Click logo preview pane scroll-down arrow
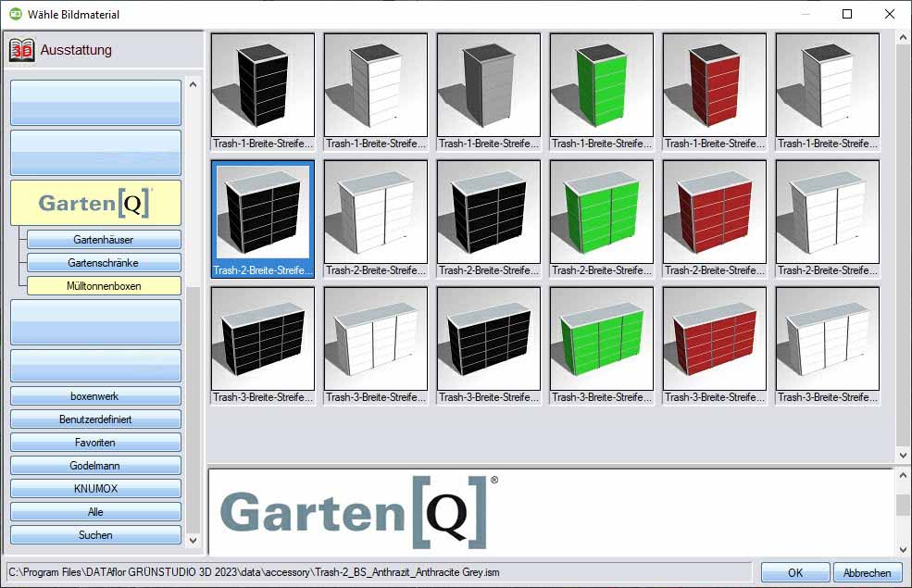The width and height of the screenshot is (912, 588). (903, 549)
